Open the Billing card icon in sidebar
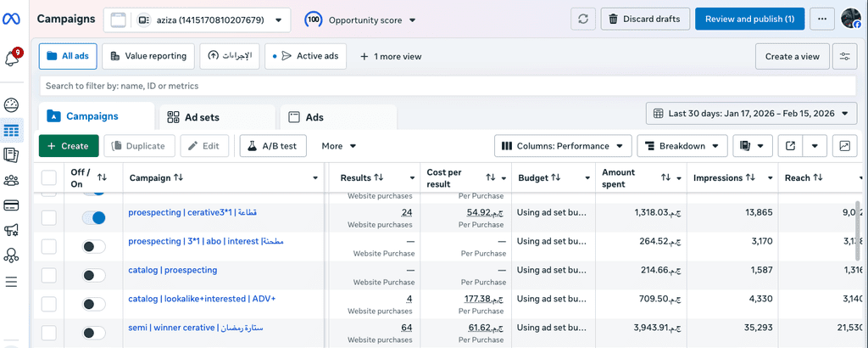Viewport: 868px width, 348px height. click(11, 205)
